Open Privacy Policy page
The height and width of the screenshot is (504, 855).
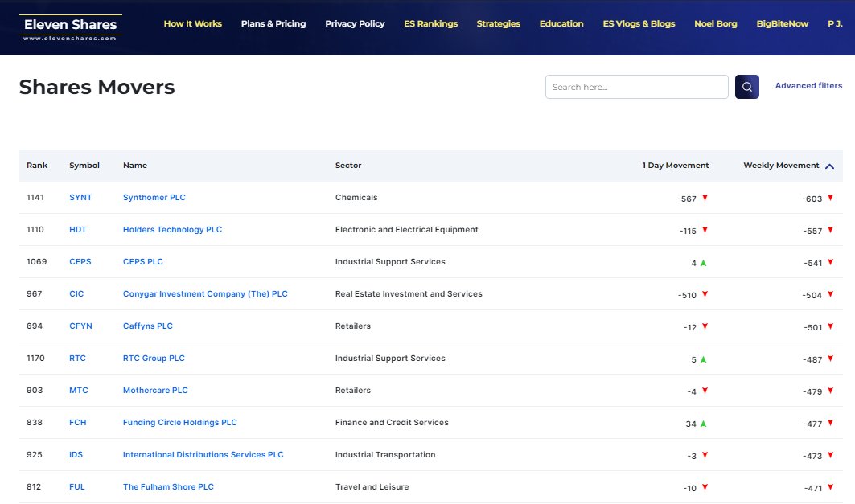[x=355, y=23]
